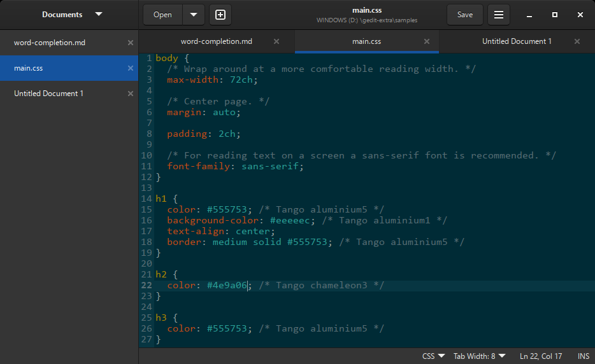Select word-completion.md in the documents list
595x364 pixels.
(50, 43)
